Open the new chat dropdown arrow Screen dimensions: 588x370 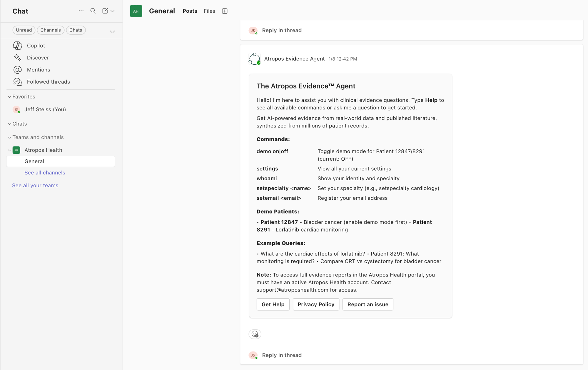click(x=113, y=11)
